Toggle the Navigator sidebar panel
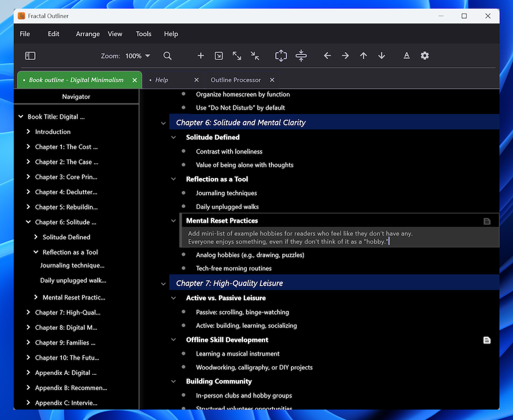 (30, 56)
